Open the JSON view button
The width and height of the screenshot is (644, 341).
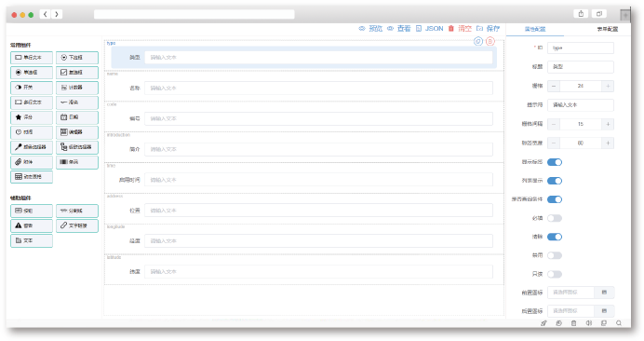coord(430,28)
